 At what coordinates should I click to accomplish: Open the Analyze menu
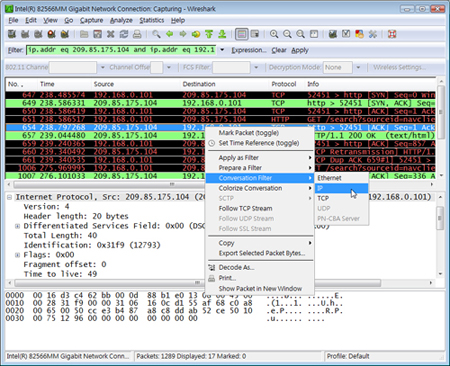click(121, 20)
